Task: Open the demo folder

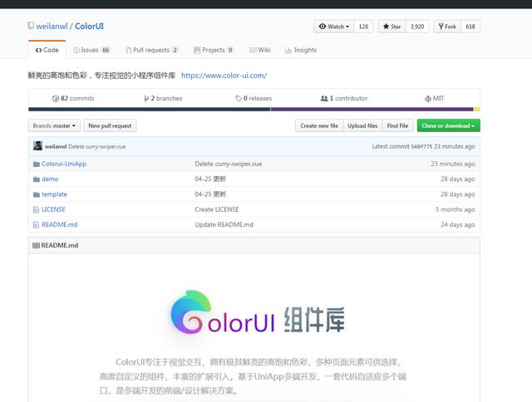Action: point(50,179)
